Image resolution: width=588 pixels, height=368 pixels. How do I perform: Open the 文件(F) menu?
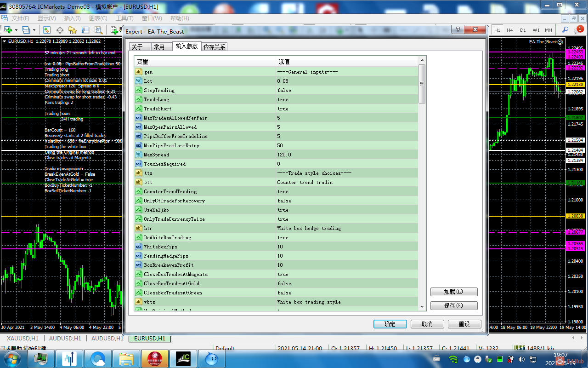point(20,18)
